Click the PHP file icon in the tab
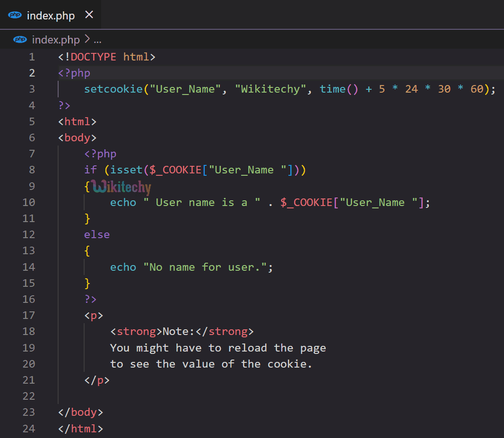This screenshot has width=504, height=438. click(15, 15)
